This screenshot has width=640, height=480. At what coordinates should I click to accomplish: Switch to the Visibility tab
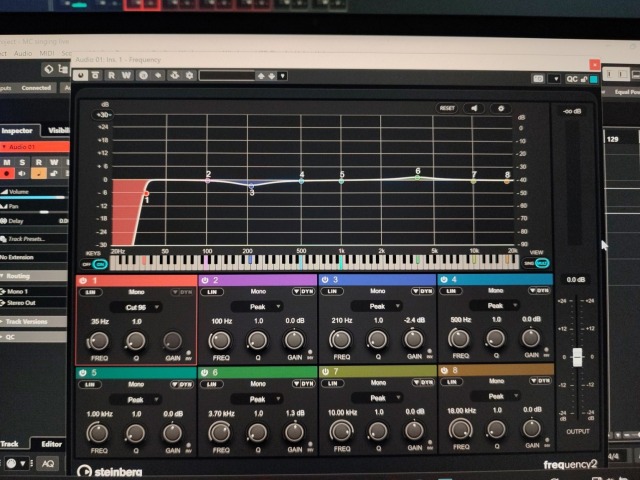[x=58, y=130]
